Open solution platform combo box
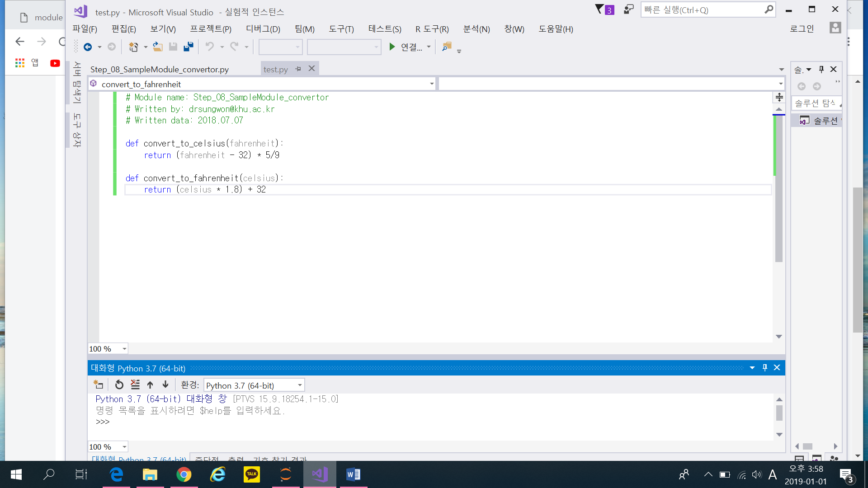 344,47
